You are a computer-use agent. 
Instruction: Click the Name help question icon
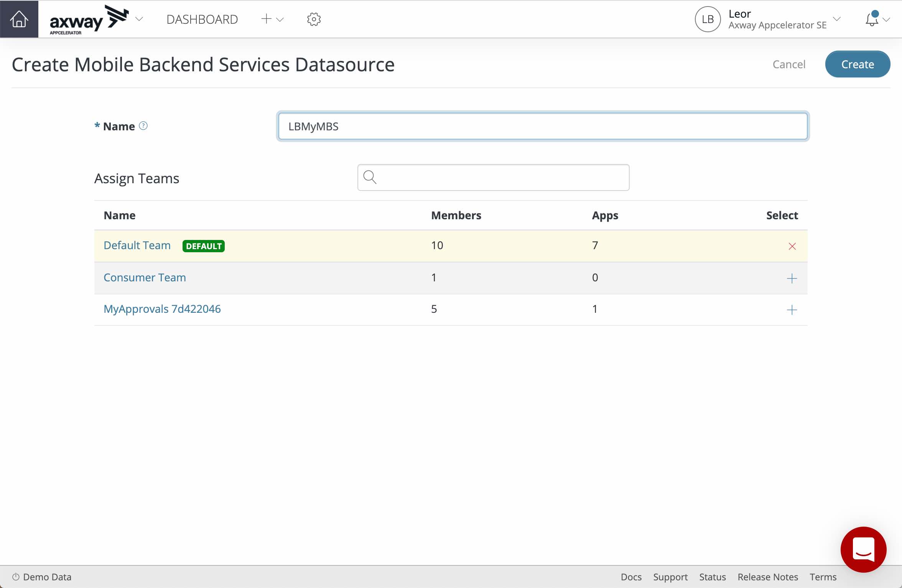[143, 126]
